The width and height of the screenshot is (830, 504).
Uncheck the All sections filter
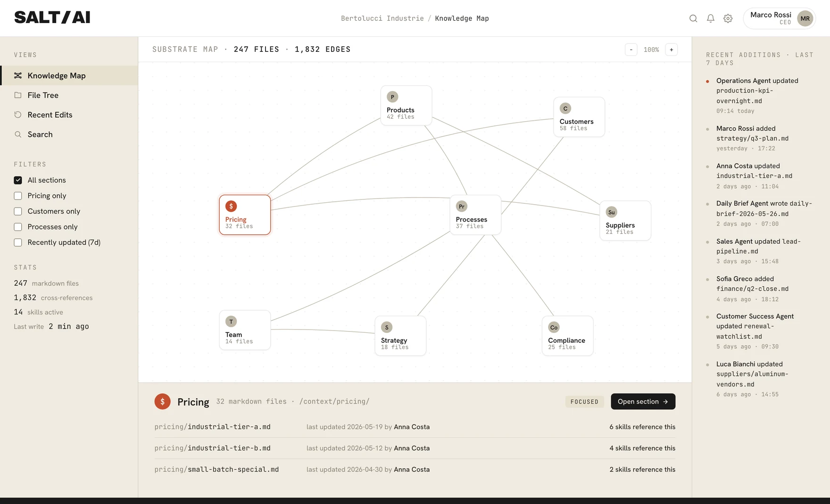point(18,180)
